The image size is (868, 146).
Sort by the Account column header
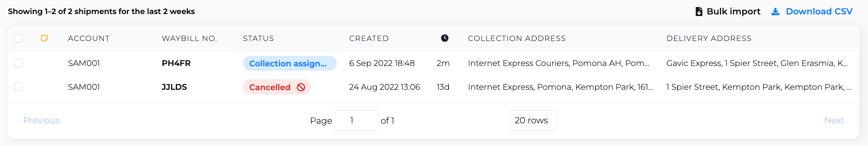coord(89,38)
